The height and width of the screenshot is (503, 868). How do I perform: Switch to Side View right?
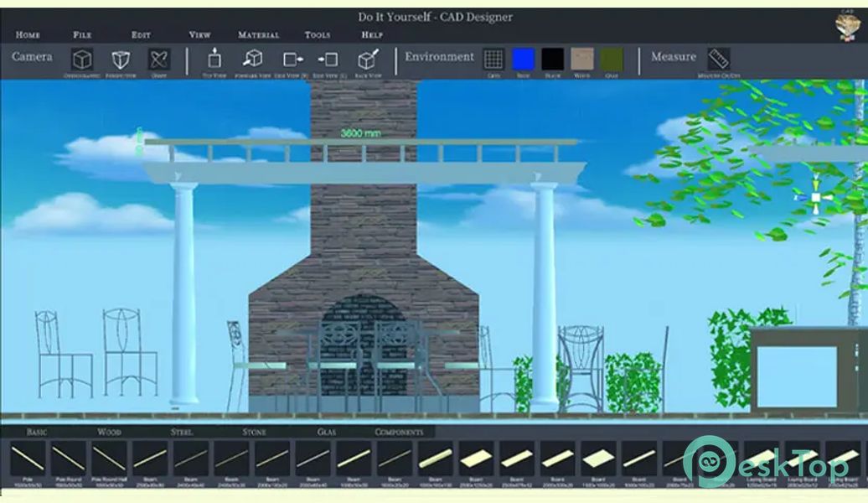[293, 60]
